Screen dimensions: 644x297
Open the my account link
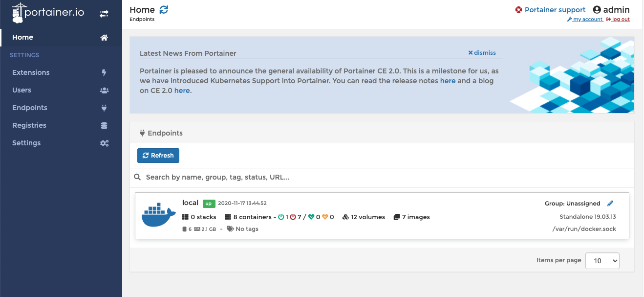(585, 20)
